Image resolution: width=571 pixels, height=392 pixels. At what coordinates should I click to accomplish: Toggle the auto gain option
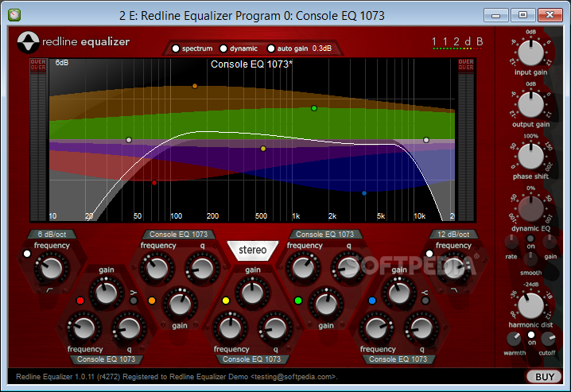tap(271, 49)
